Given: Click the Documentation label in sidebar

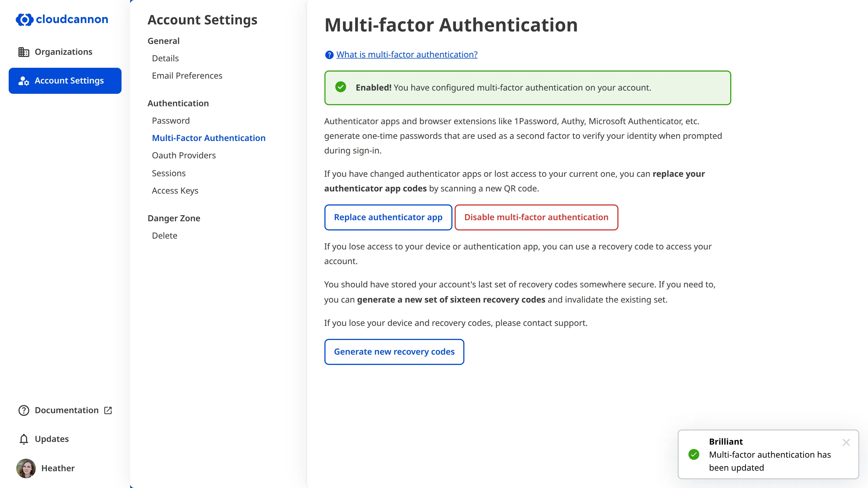Looking at the screenshot, I should 66,410.
